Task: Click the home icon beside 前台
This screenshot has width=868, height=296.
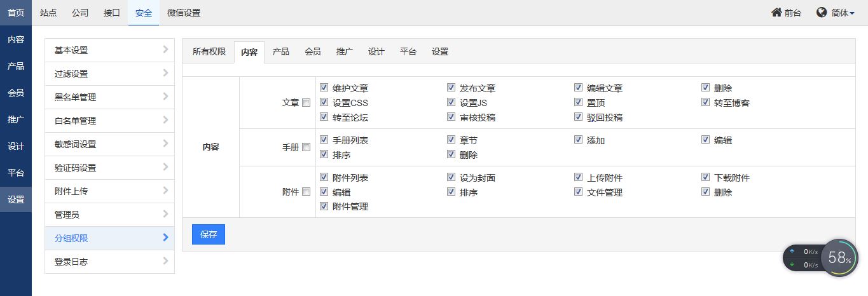Action: [x=776, y=13]
